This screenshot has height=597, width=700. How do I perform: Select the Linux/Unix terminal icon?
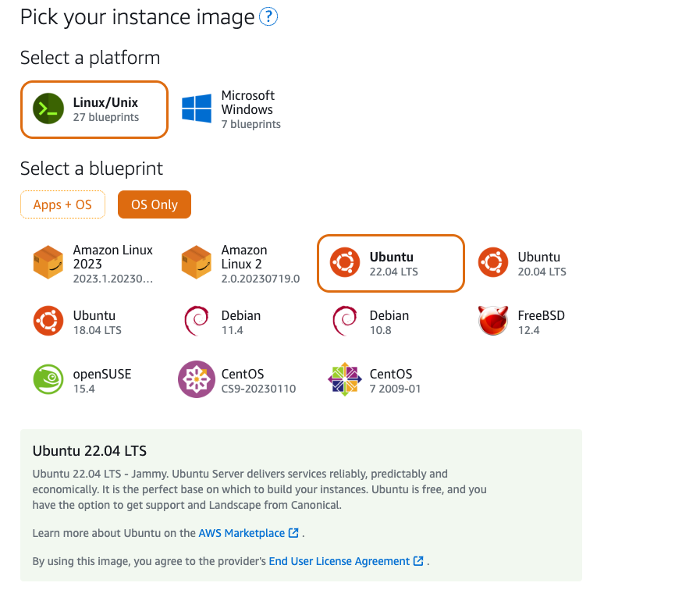point(48,109)
